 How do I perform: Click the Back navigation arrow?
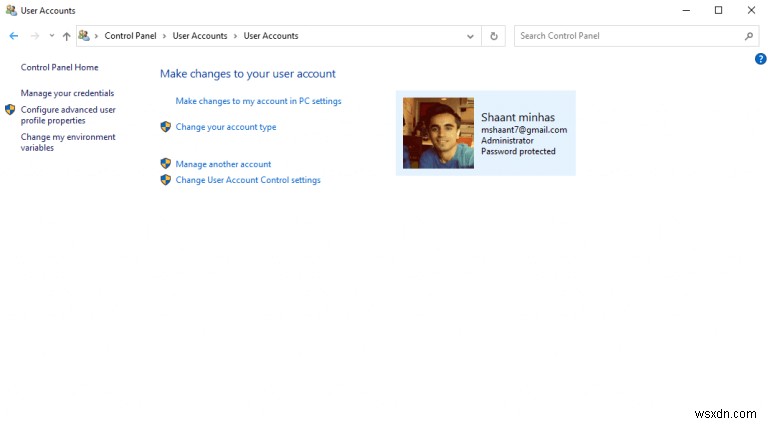14,36
